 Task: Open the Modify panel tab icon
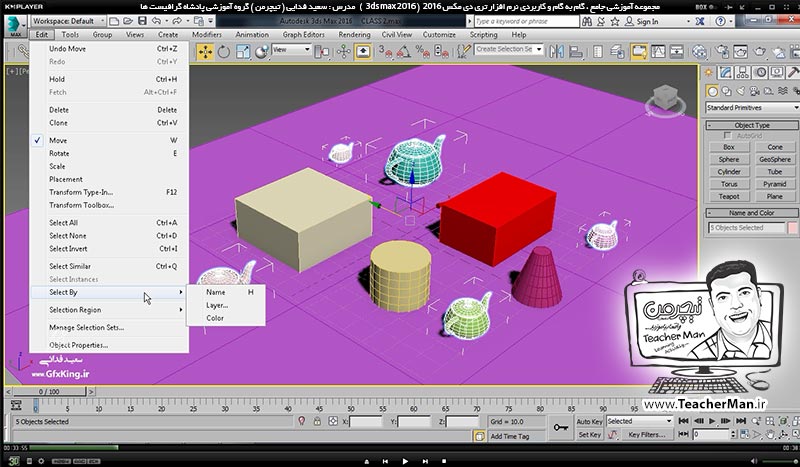point(726,72)
